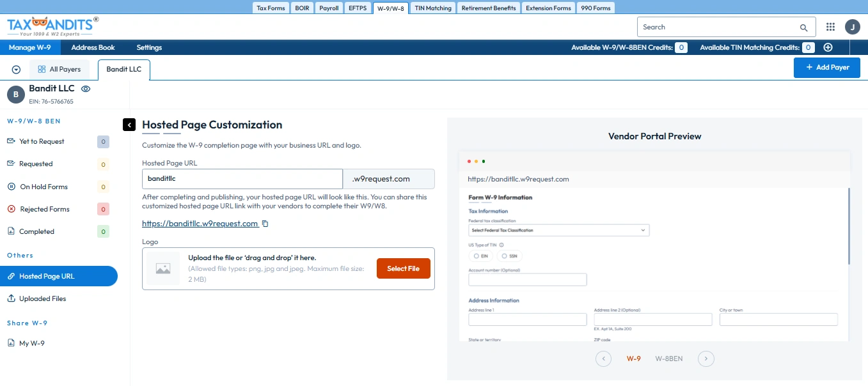Go to next preview with the right arrow
868x386 pixels.
pos(706,359)
